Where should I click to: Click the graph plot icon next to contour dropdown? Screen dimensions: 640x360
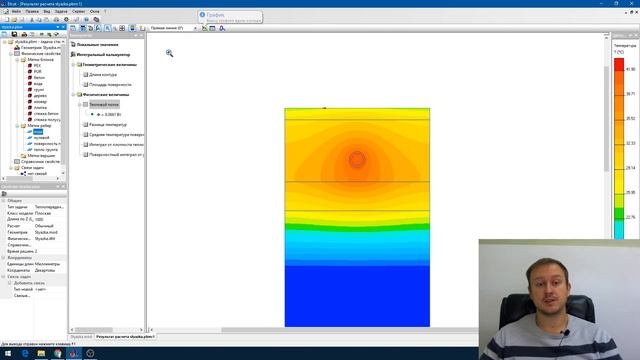204,28
